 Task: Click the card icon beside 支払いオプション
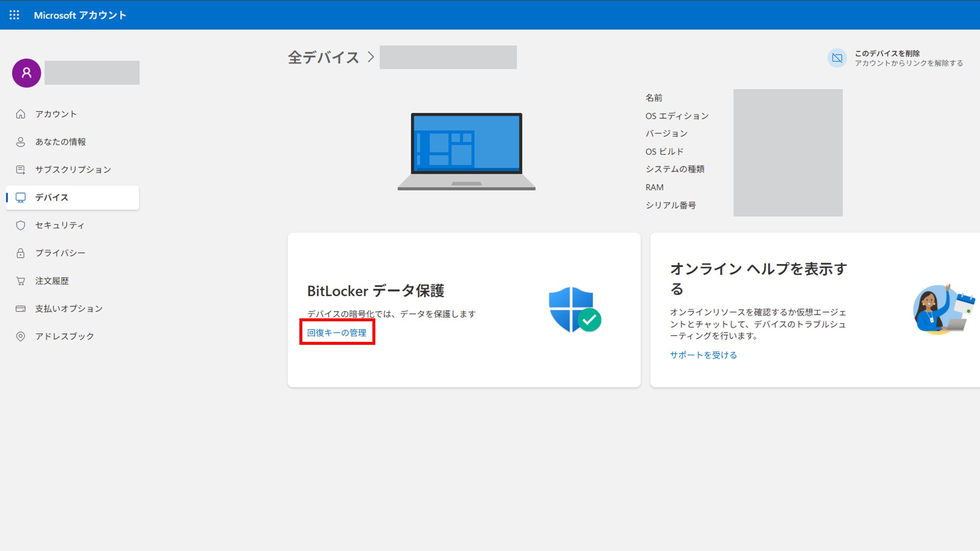point(21,309)
